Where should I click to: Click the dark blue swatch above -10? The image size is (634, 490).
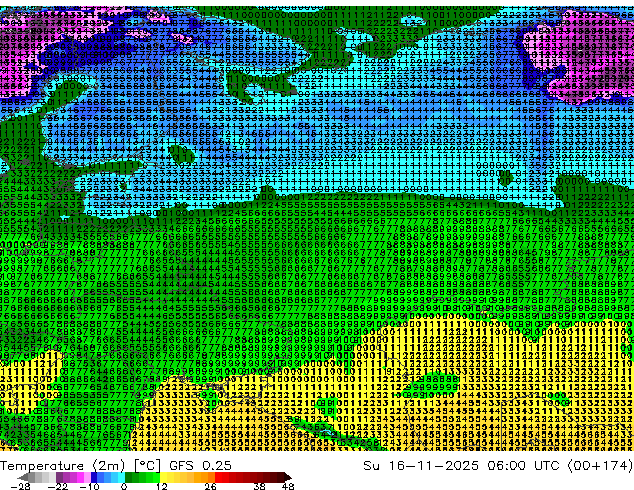pos(94,477)
